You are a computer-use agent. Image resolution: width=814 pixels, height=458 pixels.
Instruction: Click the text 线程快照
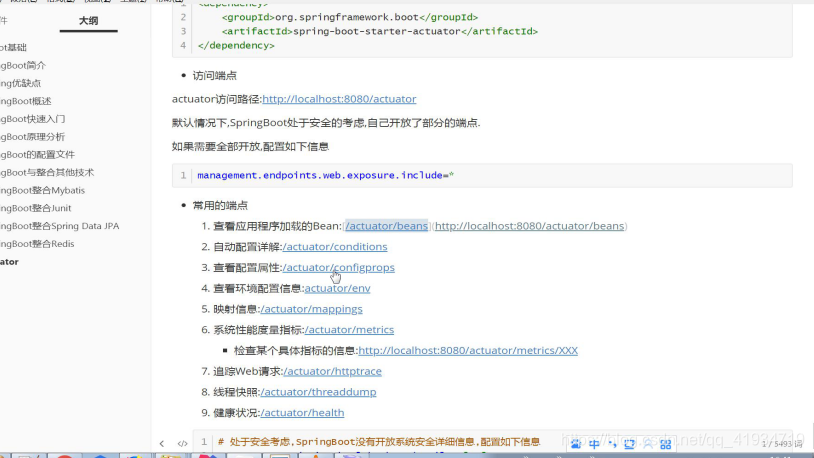236,392
